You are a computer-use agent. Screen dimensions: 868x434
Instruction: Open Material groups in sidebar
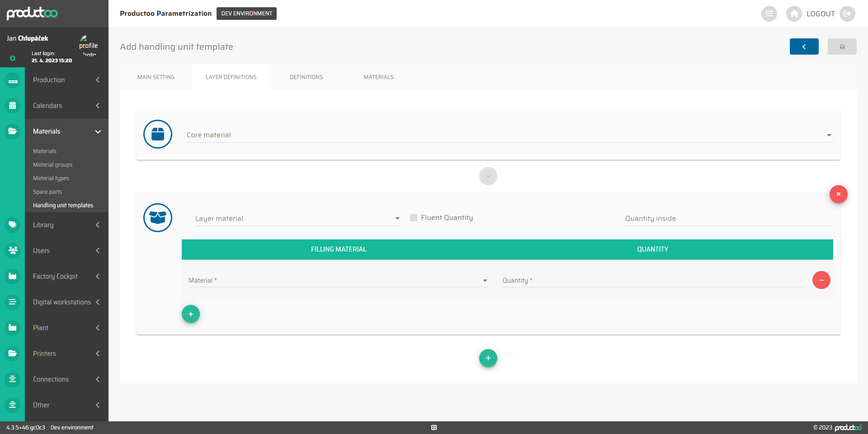pyautogui.click(x=52, y=165)
